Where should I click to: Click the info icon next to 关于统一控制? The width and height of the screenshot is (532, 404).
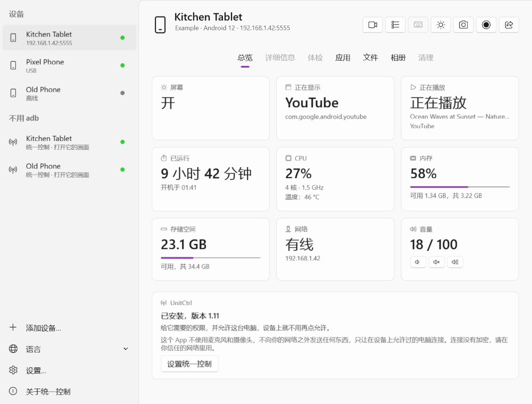pyautogui.click(x=13, y=391)
